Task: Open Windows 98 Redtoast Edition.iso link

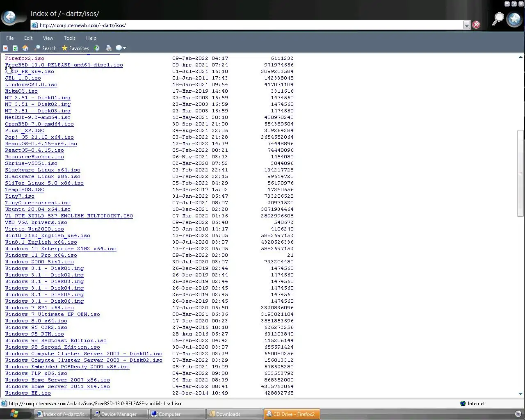Action: pyautogui.click(x=56, y=340)
